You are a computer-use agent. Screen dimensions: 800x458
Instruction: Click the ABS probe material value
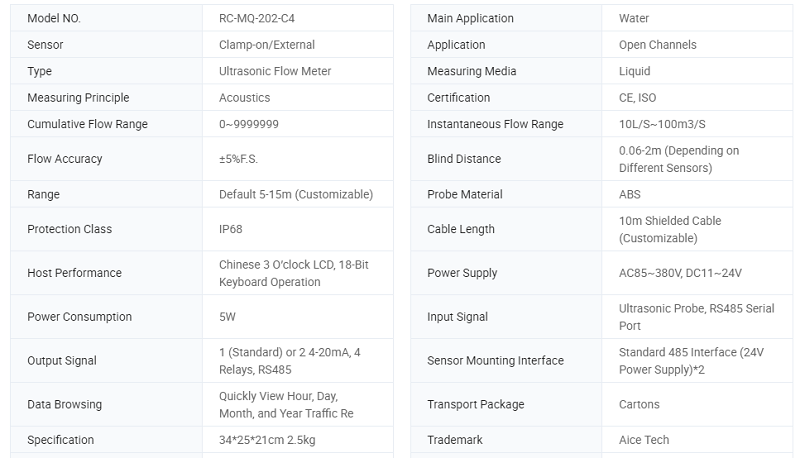click(x=630, y=194)
